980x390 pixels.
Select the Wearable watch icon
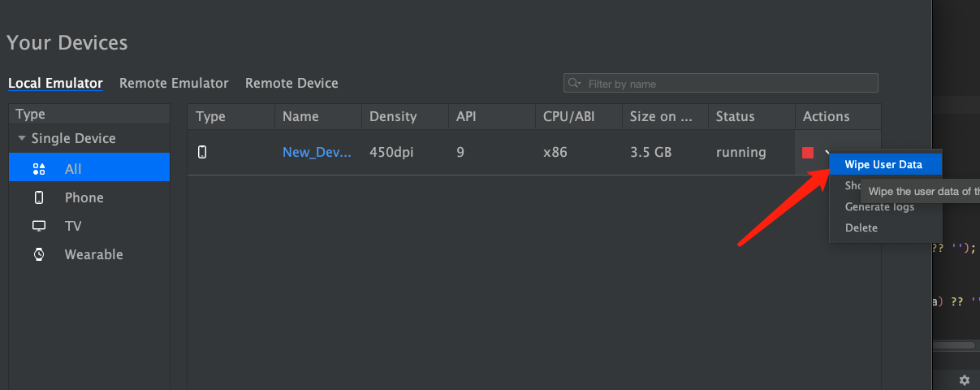pyautogui.click(x=39, y=254)
